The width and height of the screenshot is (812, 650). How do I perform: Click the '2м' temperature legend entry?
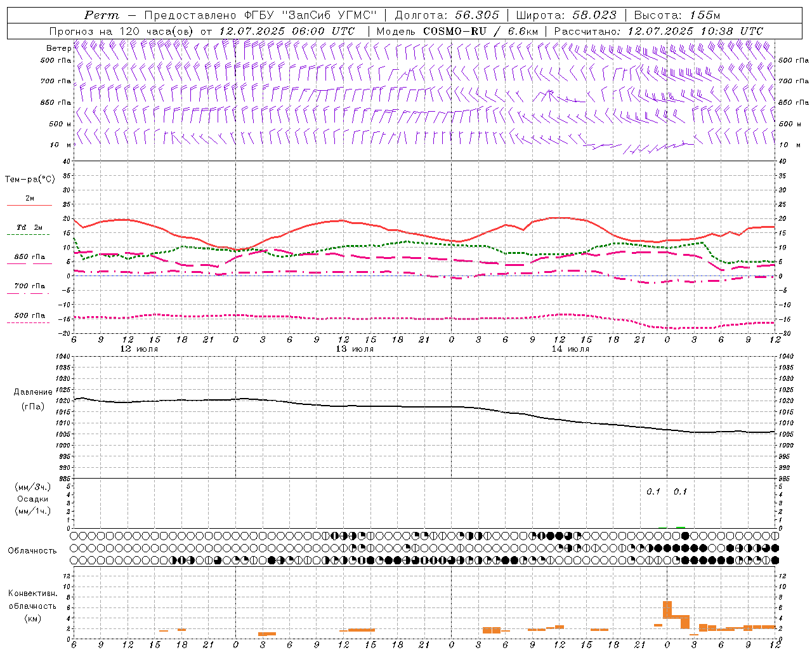(30, 198)
